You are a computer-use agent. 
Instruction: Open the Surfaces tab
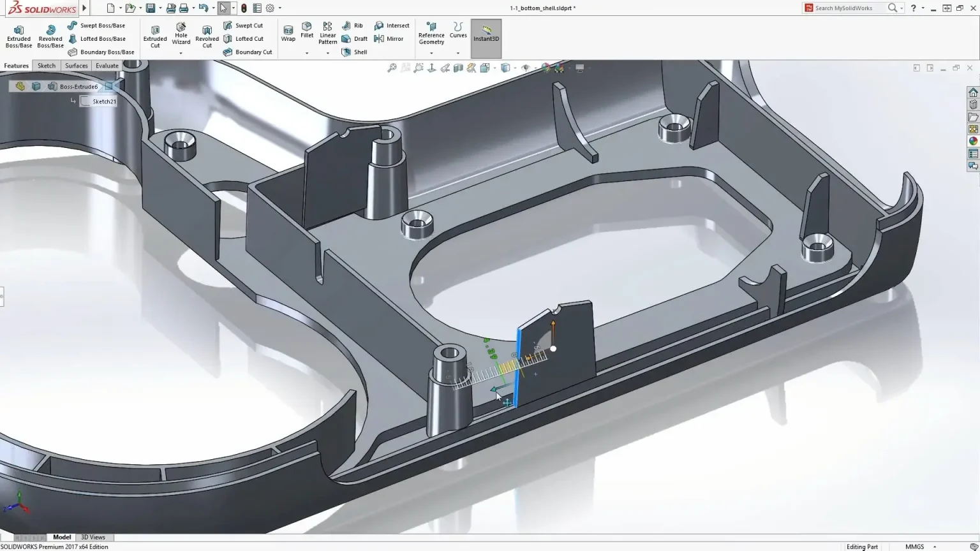pos(76,65)
